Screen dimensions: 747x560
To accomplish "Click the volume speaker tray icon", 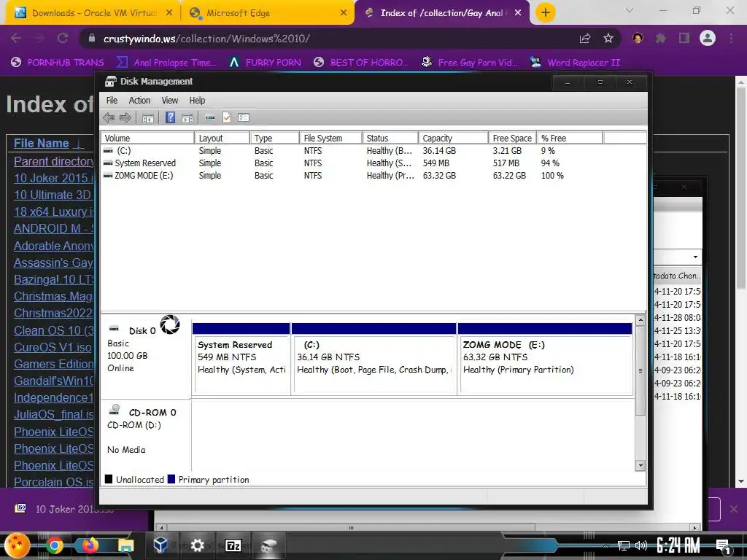I will [641, 545].
